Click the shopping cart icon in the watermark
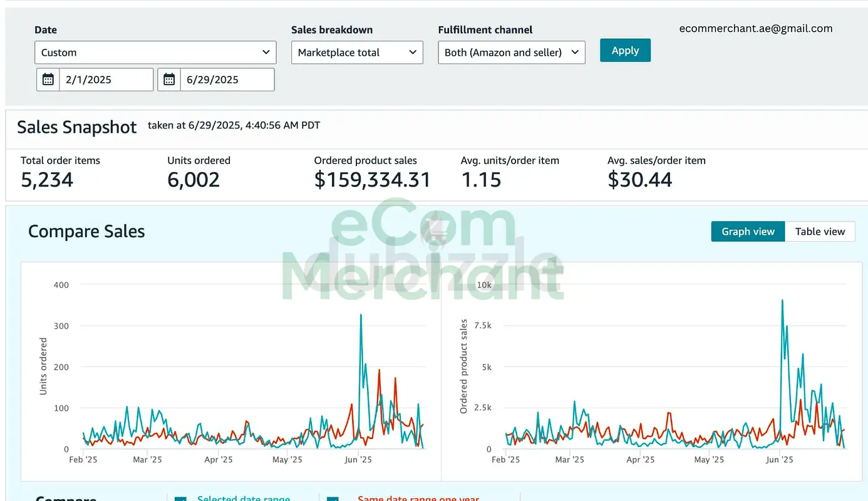 tap(431, 233)
